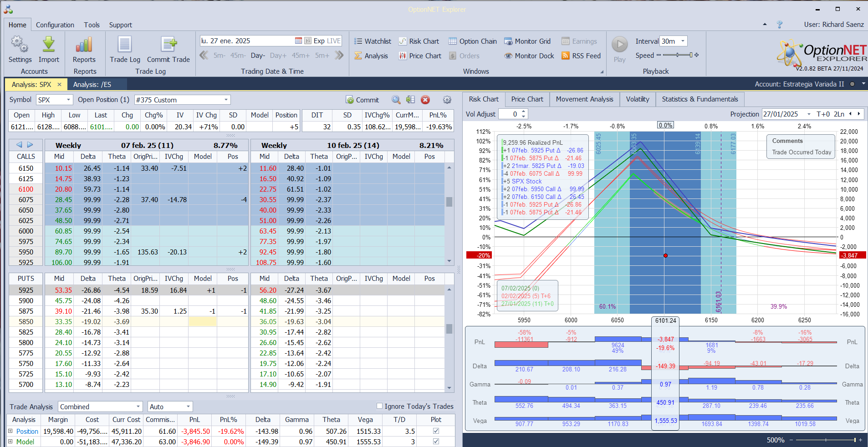Toggle Plot checkbox for the Position row
The height and width of the screenshot is (447, 868).
click(x=436, y=431)
